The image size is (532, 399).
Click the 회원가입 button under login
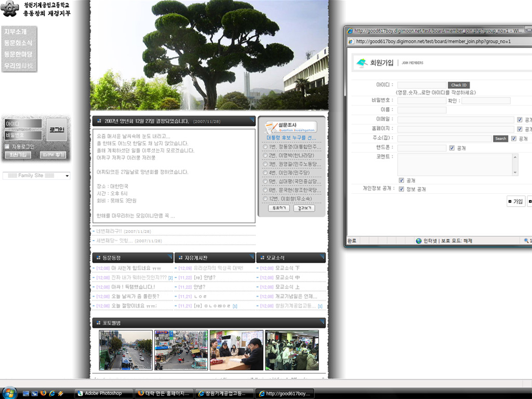click(18, 155)
